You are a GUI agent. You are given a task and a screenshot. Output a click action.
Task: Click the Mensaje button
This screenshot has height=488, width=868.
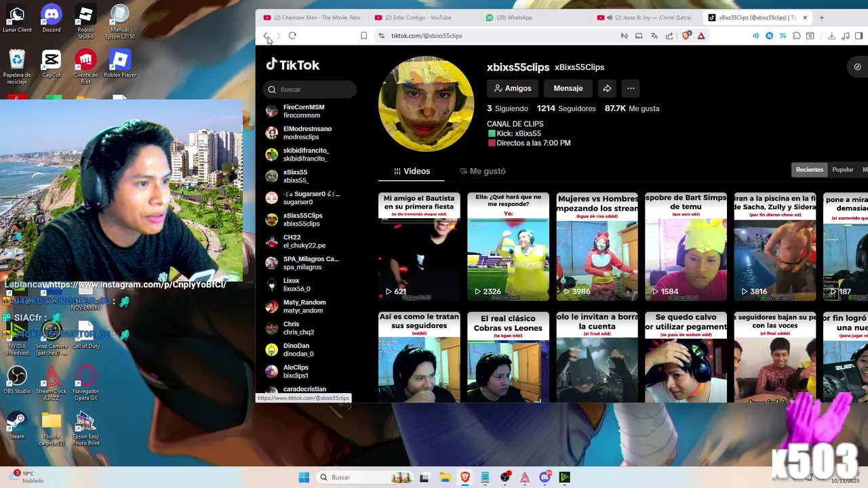568,88
